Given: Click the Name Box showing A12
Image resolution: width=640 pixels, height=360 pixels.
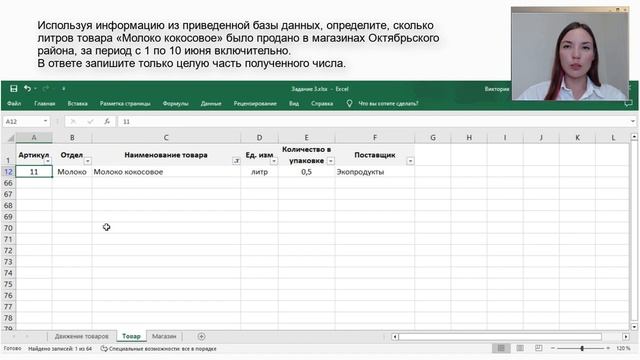Looking at the screenshot, I should (22, 122).
